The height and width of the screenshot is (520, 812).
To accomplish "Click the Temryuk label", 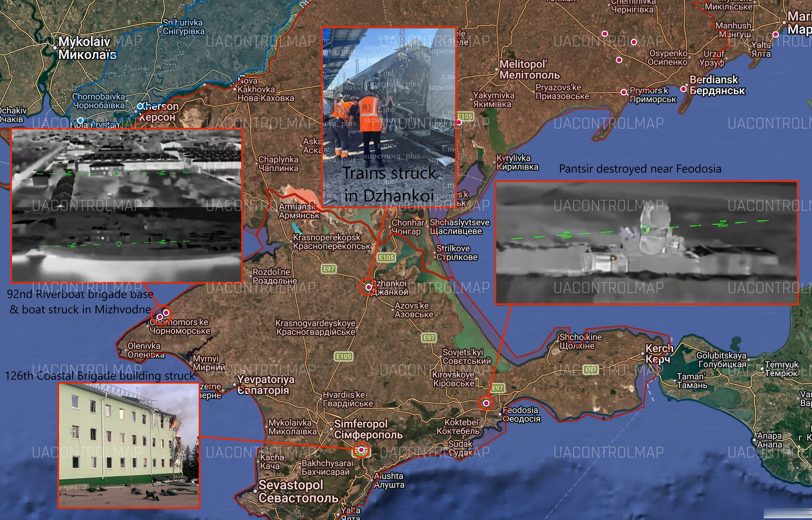I will [x=782, y=369].
